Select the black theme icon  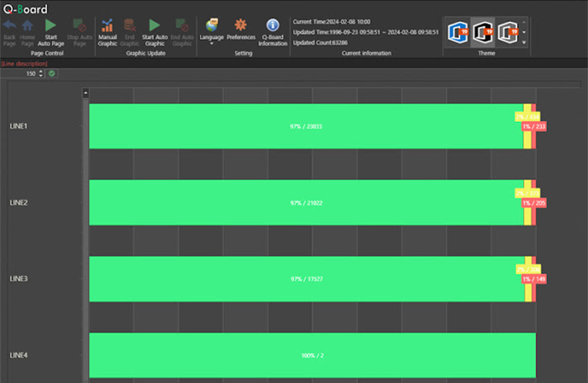(483, 32)
